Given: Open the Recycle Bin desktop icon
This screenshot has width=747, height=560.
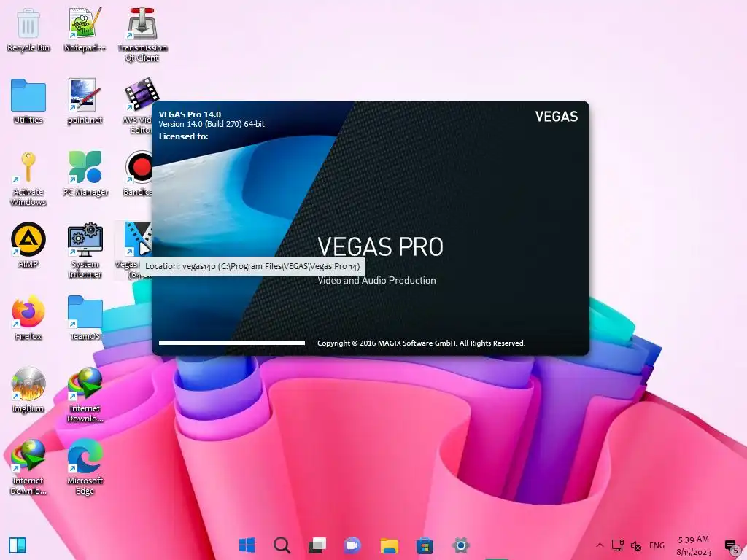Looking at the screenshot, I should pos(28,29).
